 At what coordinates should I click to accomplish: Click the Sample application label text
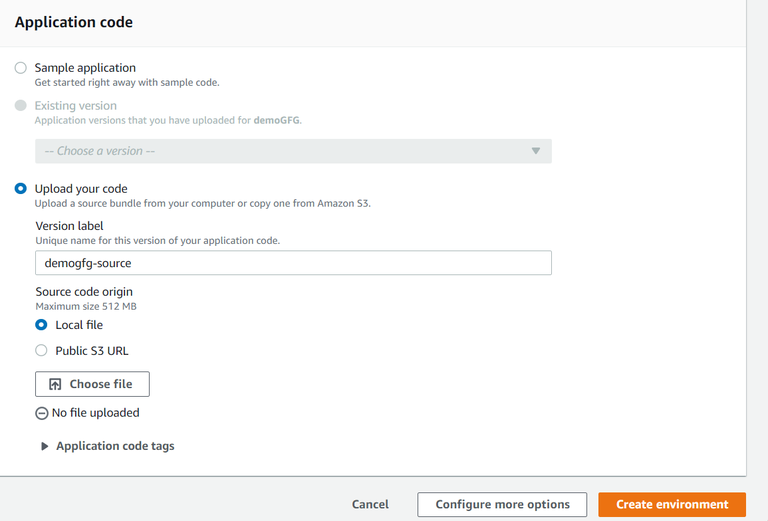pos(85,68)
